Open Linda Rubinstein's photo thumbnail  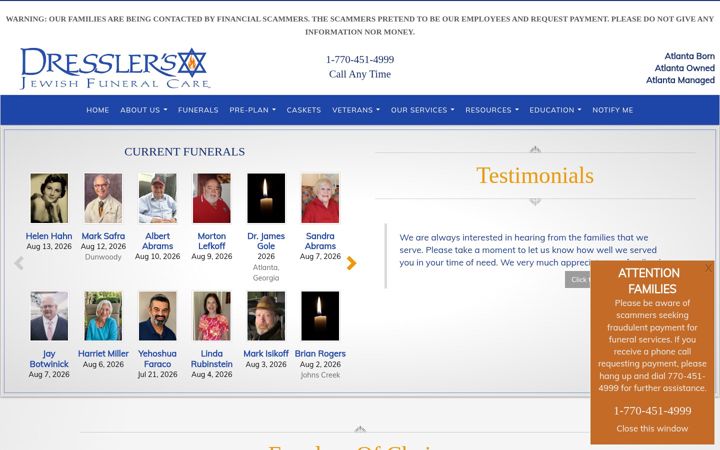(x=212, y=316)
